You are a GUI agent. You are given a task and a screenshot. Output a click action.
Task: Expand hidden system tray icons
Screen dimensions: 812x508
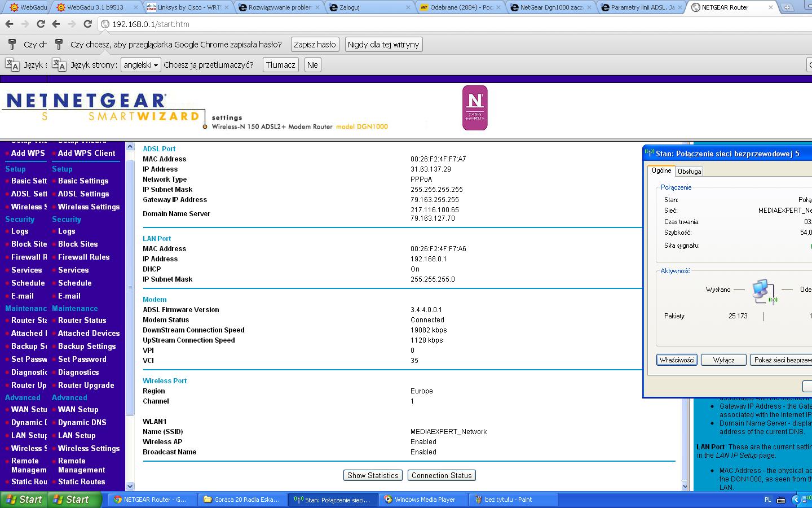[x=796, y=500]
